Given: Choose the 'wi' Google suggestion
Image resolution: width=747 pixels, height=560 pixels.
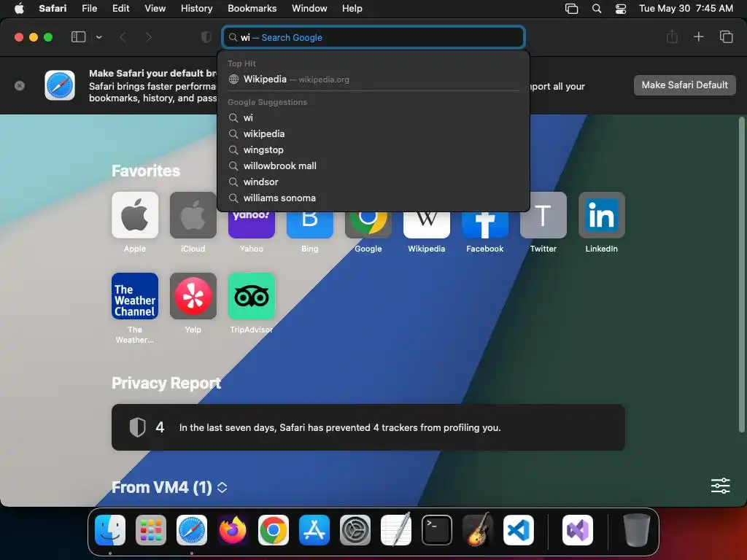Looking at the screenshot, I should tap(373, 117).
